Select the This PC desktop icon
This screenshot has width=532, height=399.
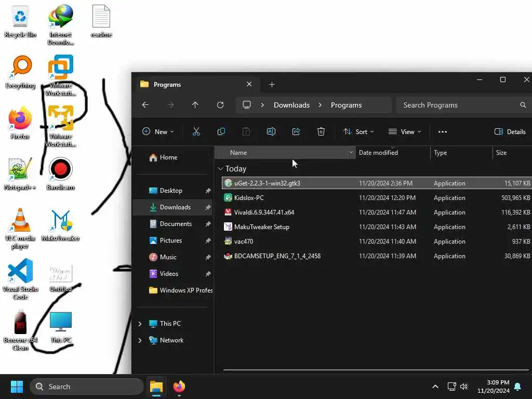[x=61, y=327]
